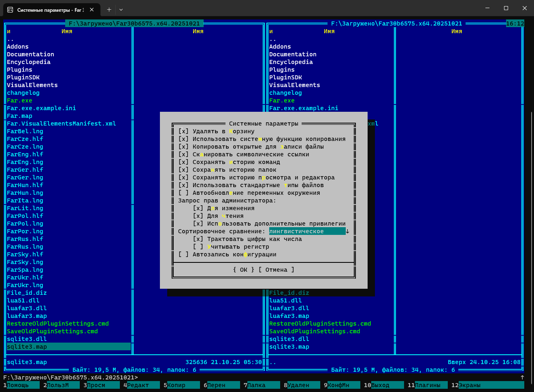This screenshot has width=534, height=392.
Task: Close the Системные параметры terminal tab
Action: pos(92,10)
